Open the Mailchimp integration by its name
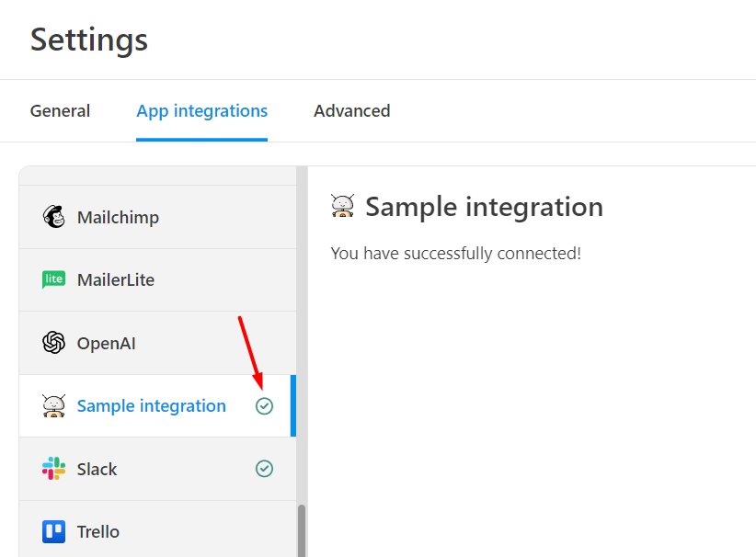756x557 pixels. click(118, 218)
